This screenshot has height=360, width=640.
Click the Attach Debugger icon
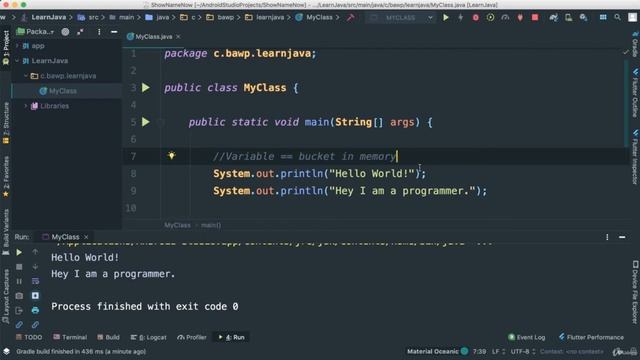[x=520, y=18]
